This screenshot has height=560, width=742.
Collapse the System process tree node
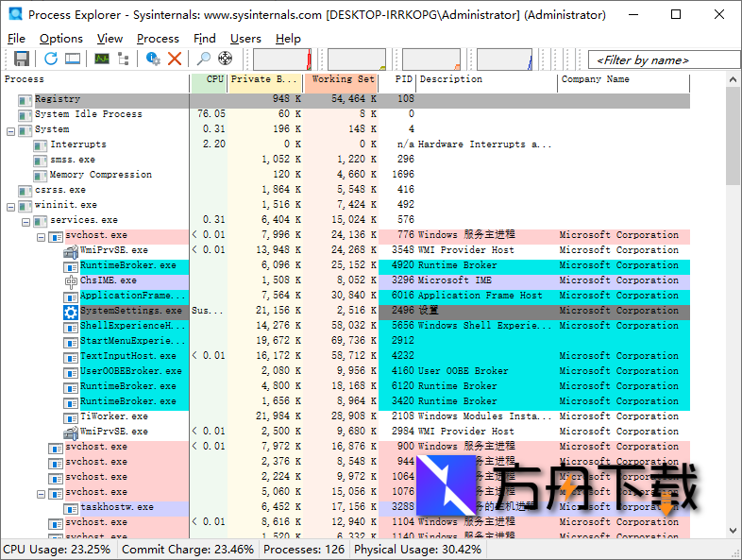(10, 129)
